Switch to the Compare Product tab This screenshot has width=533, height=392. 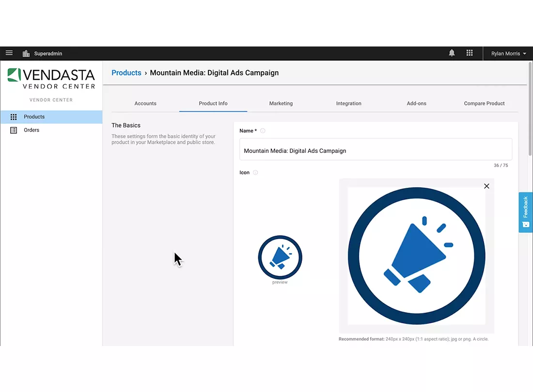[484, 104]
